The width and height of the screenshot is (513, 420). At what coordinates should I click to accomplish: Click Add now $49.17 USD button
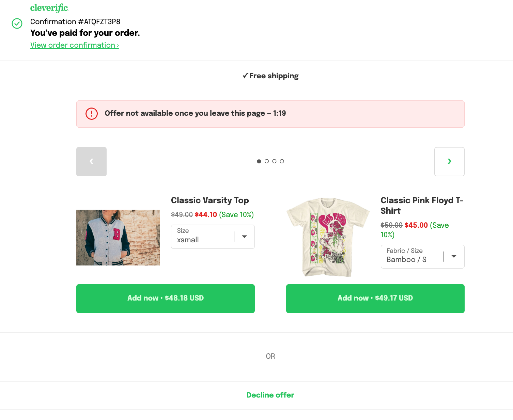375,298
